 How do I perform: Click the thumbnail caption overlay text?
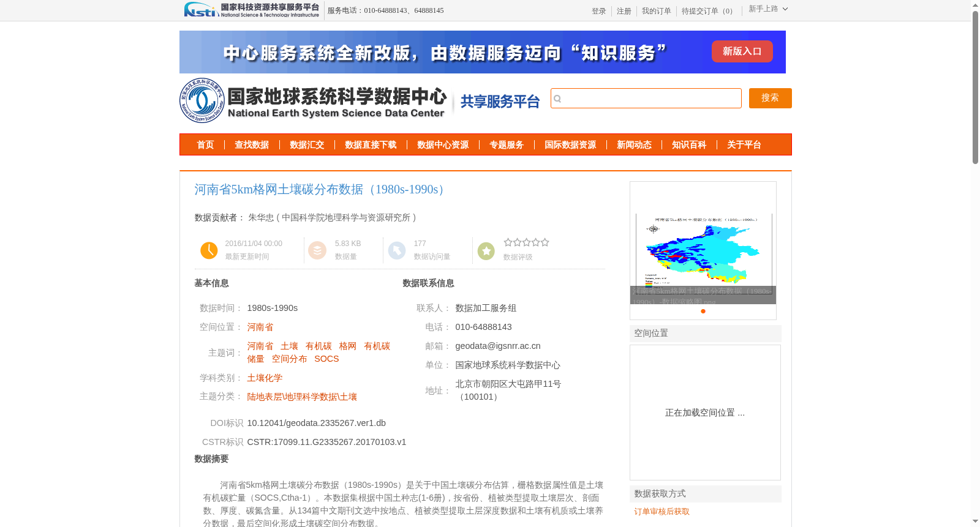pyautogui.click(x=703, y=295)
